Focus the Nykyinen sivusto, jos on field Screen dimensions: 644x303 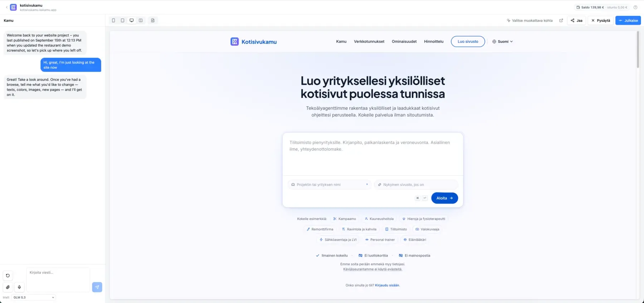point(416,185)
